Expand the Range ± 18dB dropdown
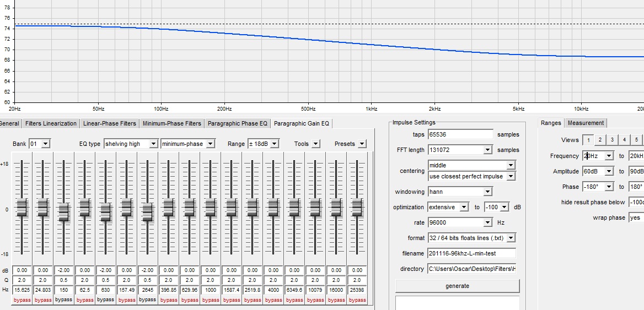 point(273,144)
